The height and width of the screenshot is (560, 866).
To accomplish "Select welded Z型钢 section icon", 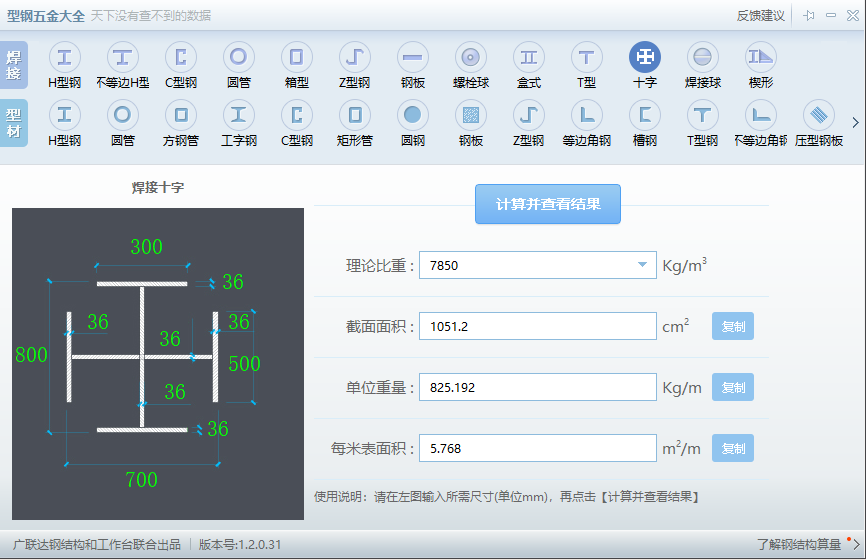I will tap(355, 57).
